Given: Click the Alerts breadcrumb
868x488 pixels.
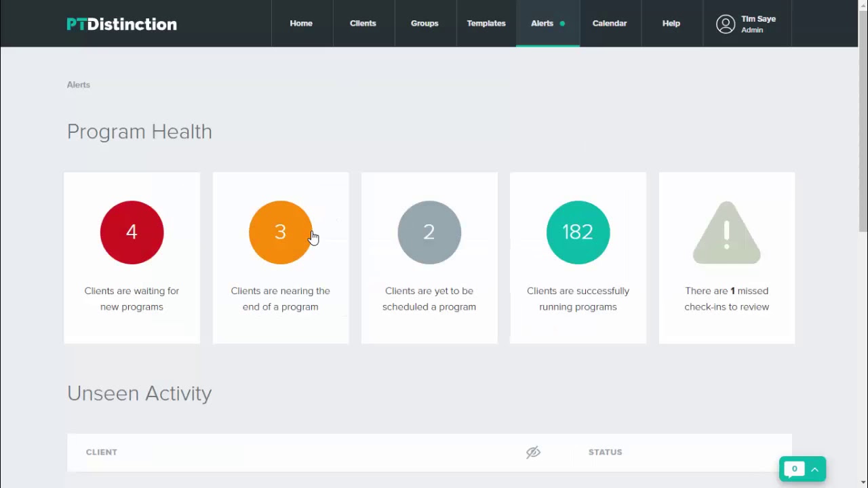Looking at the screenshot, I should click(79, 85).
